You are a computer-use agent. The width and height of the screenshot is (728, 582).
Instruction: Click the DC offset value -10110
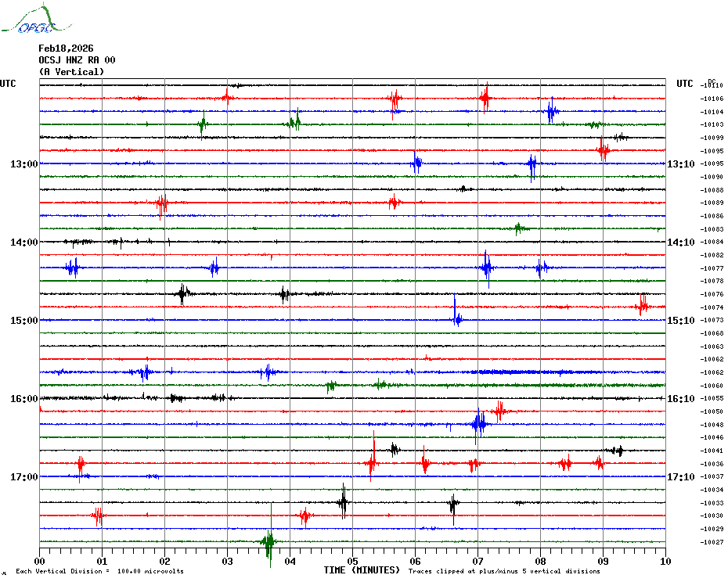point(712,85)
